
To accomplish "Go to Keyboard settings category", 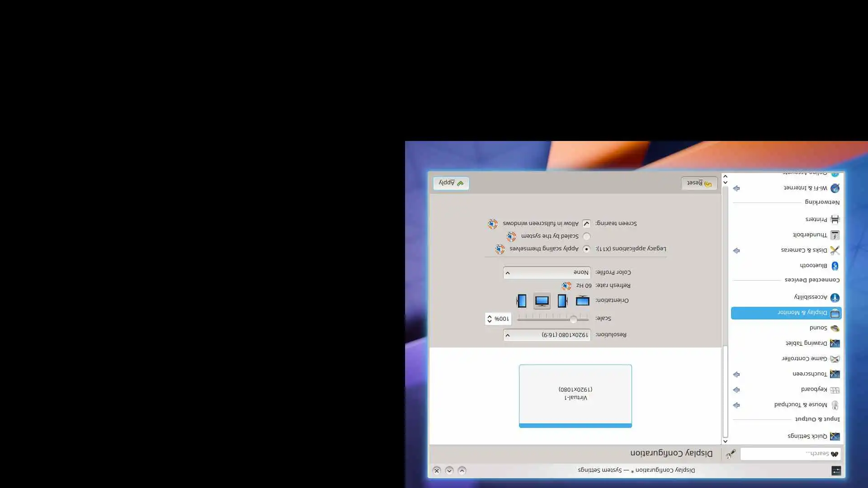I will click(x=813, y=389).
